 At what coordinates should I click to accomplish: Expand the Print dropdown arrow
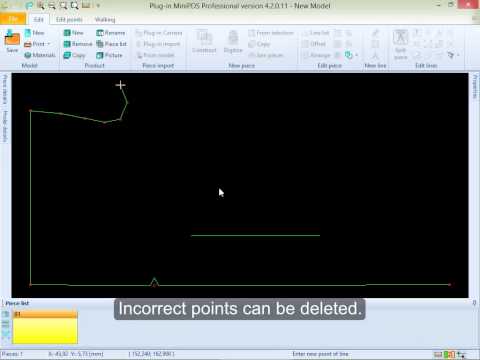(49, 44)
